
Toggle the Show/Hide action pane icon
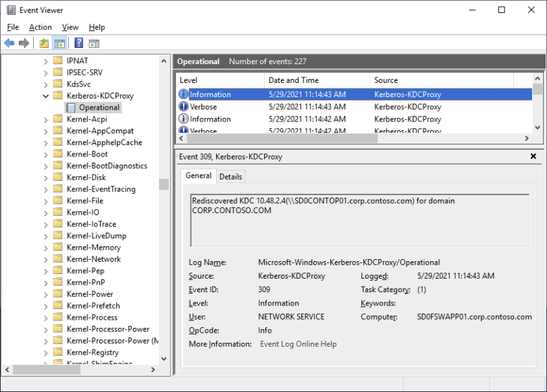[x=94, y=43]
